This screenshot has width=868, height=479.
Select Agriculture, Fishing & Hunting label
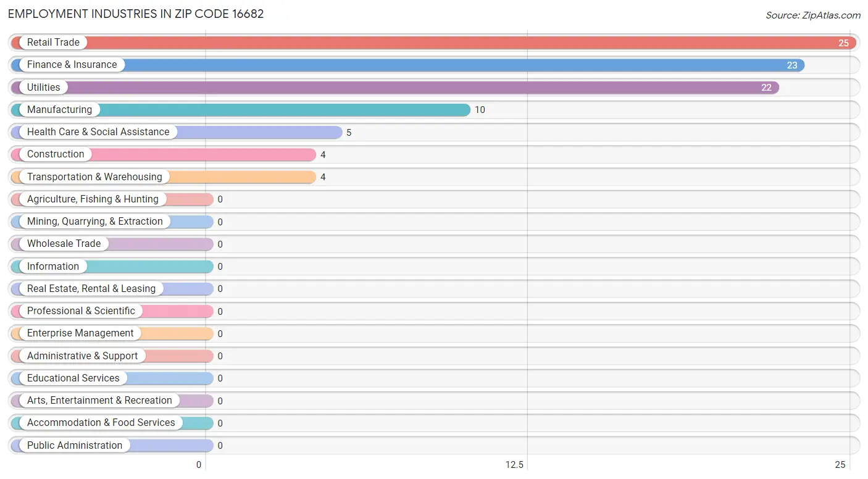tap(93, 199)
